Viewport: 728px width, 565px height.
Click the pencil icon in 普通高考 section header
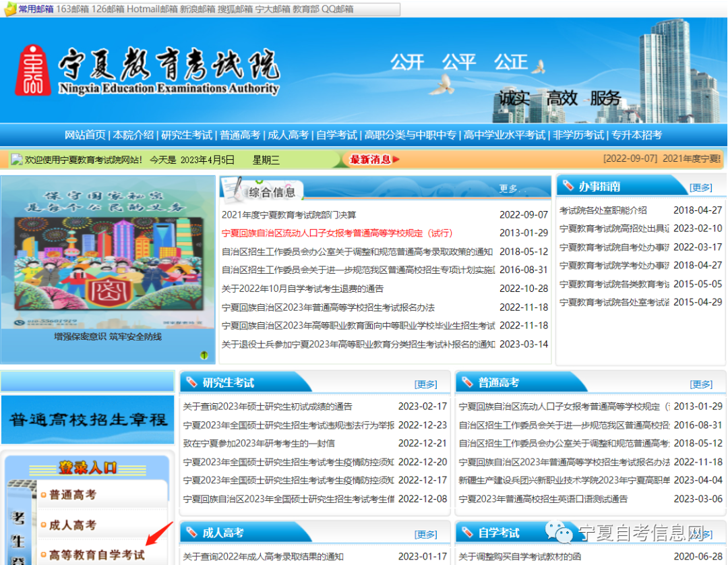[467, 383]
